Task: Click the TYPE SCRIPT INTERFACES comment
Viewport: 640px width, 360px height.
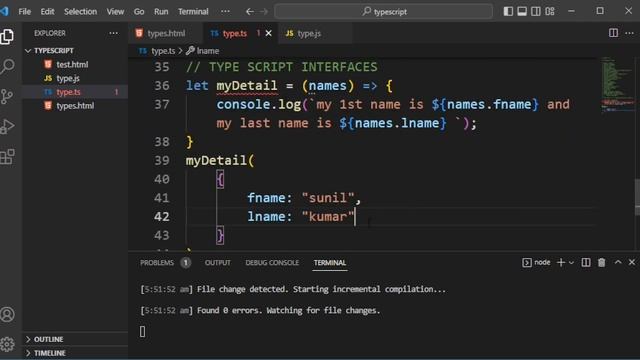Action: pos(282,67)
